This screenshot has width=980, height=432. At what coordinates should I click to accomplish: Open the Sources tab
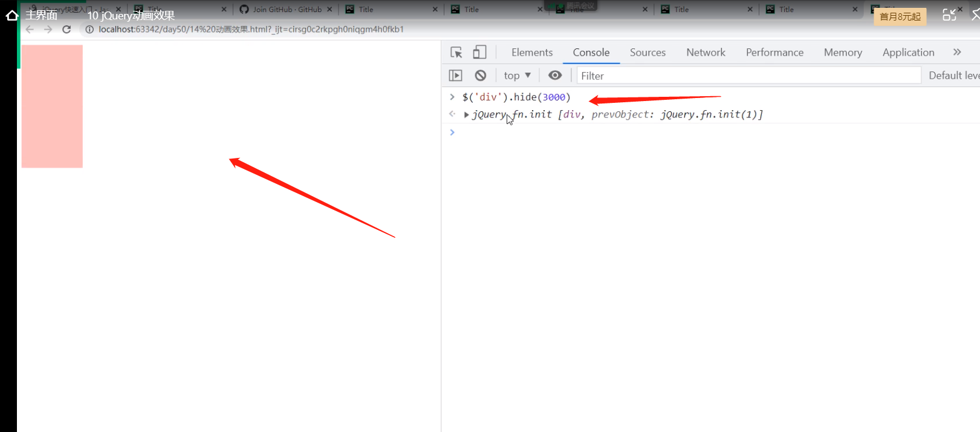(x=647, y=53)
